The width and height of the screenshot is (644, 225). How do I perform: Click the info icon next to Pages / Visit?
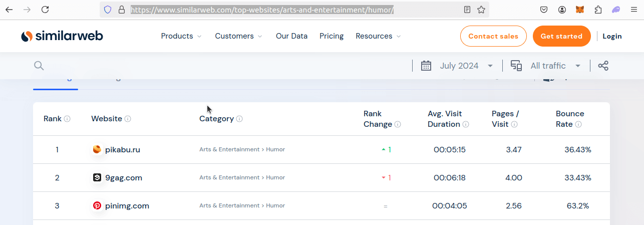click(x=514, y=124)
